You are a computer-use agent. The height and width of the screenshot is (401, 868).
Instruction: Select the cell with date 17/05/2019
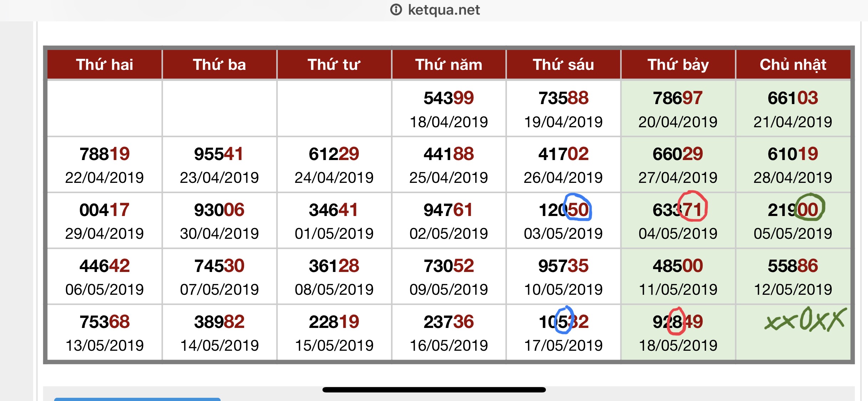(563, 332)
